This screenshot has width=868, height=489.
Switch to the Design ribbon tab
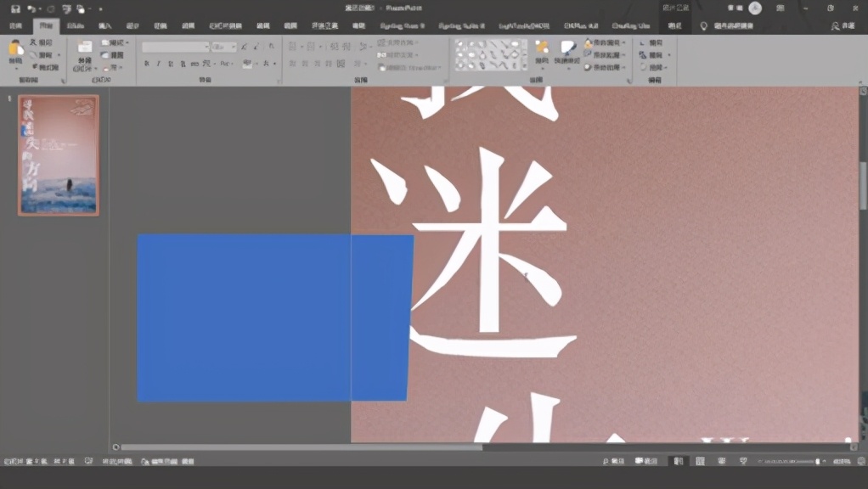[132, 26]
